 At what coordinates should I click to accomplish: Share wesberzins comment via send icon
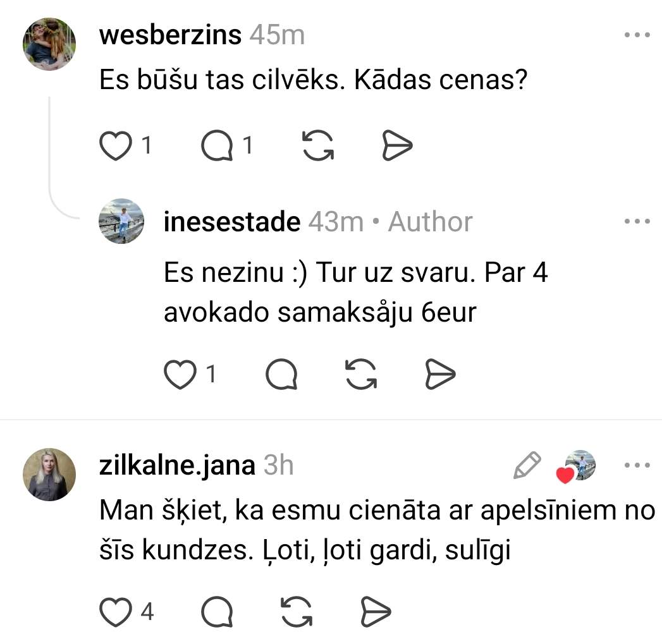pyautogui.click(x=398, y=147)
